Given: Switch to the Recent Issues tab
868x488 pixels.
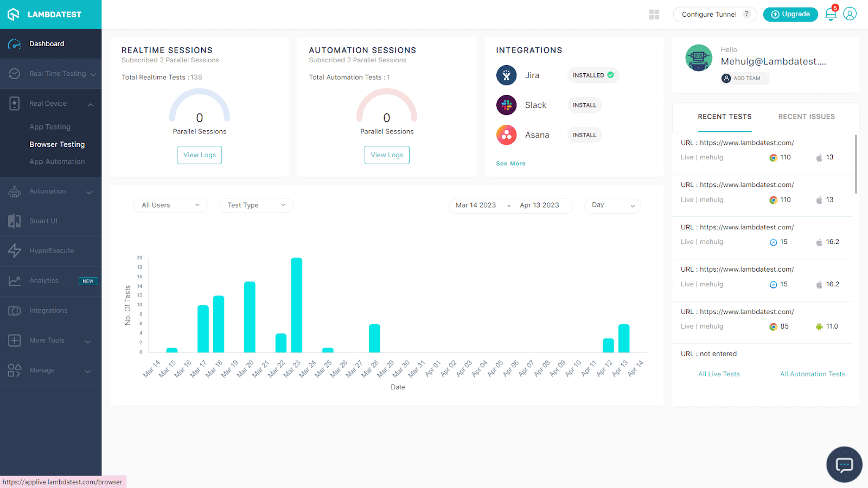Looking at the screenshot, I should pyautogui.click(x=806, y=117).
